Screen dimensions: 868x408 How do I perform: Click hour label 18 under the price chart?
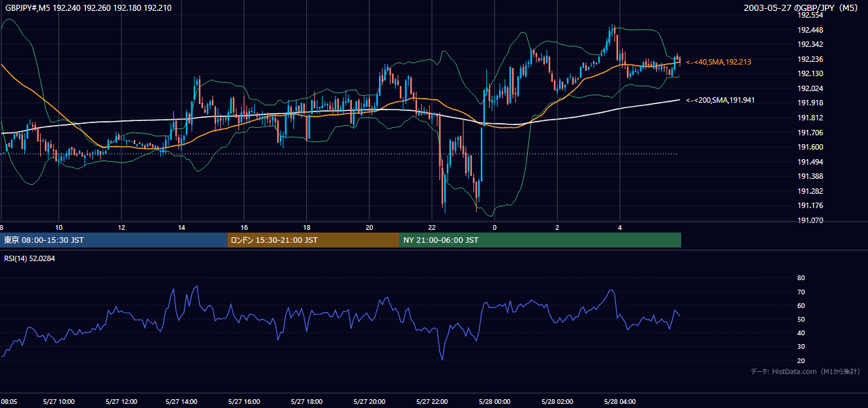click(307, 227)
